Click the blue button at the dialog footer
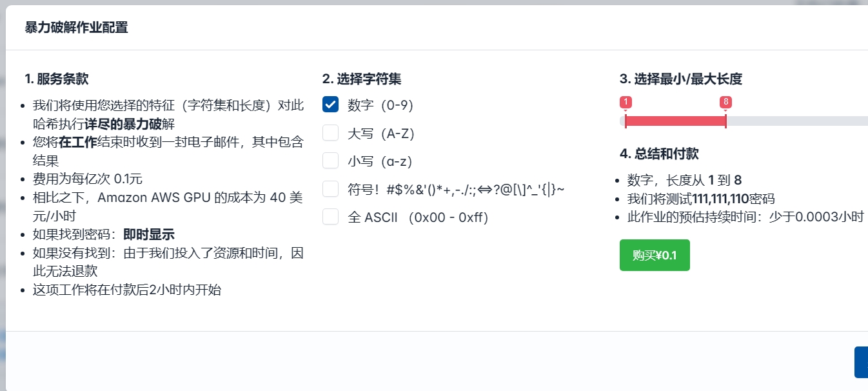868x391 pixels. coord(862,362)
